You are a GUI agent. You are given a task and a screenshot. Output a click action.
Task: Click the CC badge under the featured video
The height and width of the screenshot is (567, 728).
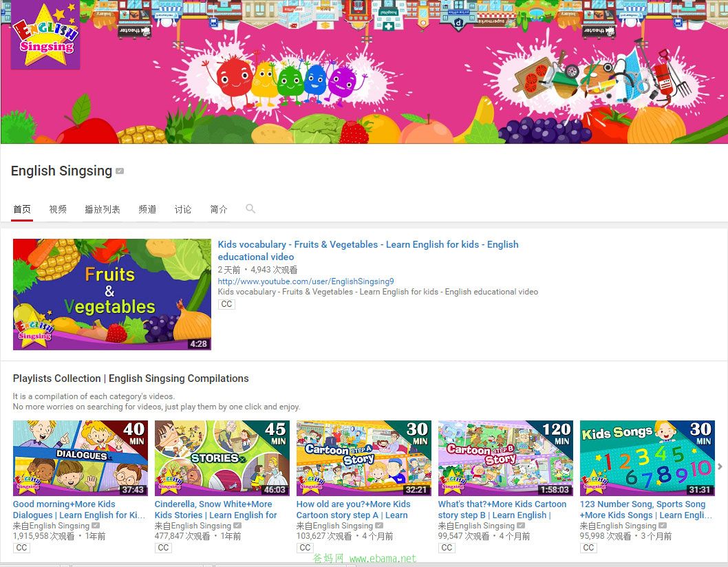coord(226,304)
